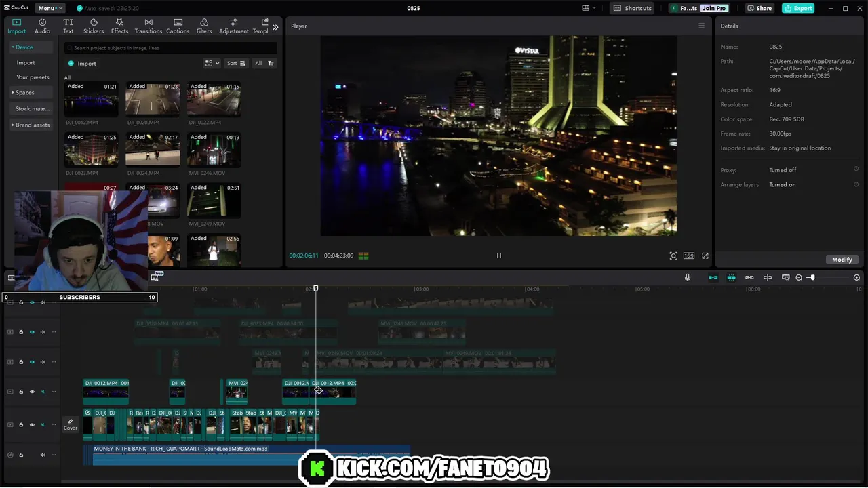Switch to the Import tab
The image size is (868, 488).
tap(16, 26)
